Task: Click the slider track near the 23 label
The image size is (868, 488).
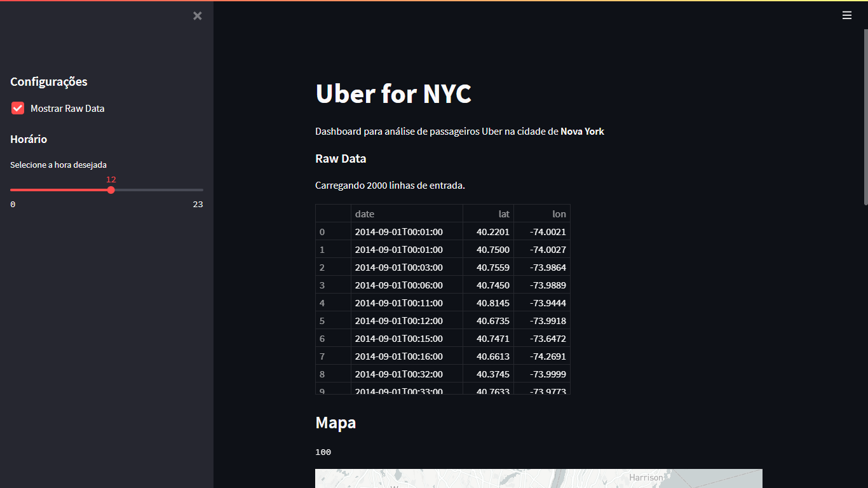Action: tap(197, 189)
